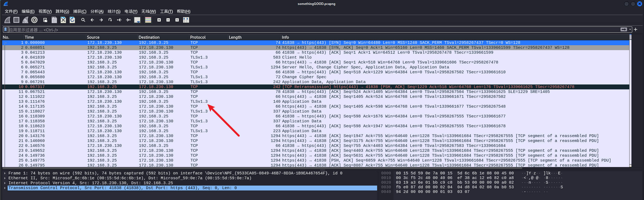Expand Internet Protocol Version 4 row
Viewport: 644px width, 200px height.
5,183
